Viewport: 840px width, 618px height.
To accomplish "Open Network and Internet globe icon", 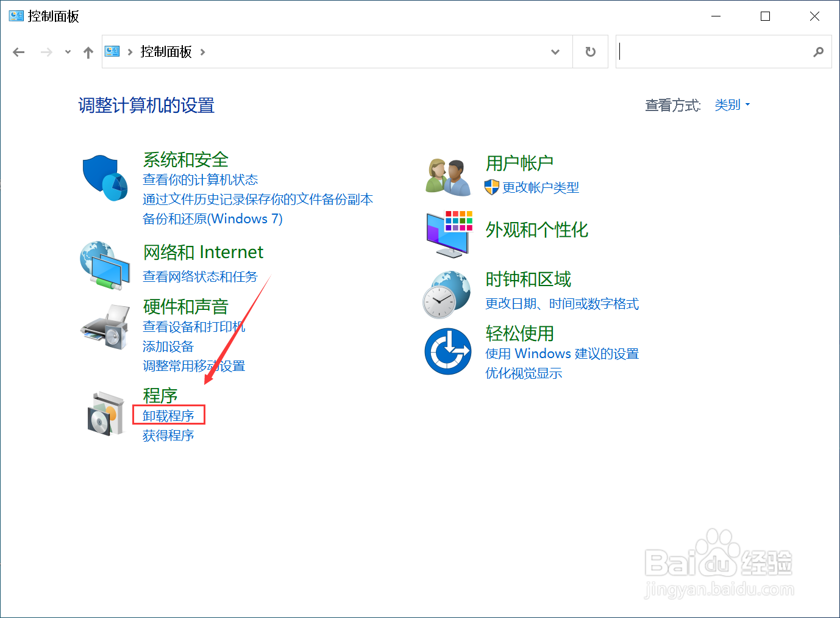I will click(105, 265).
